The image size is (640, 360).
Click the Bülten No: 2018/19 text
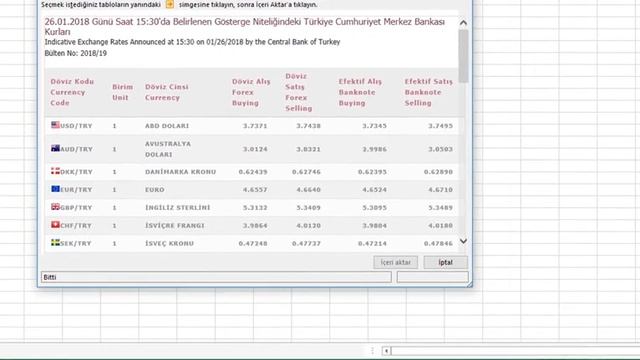tap(76, 53)
